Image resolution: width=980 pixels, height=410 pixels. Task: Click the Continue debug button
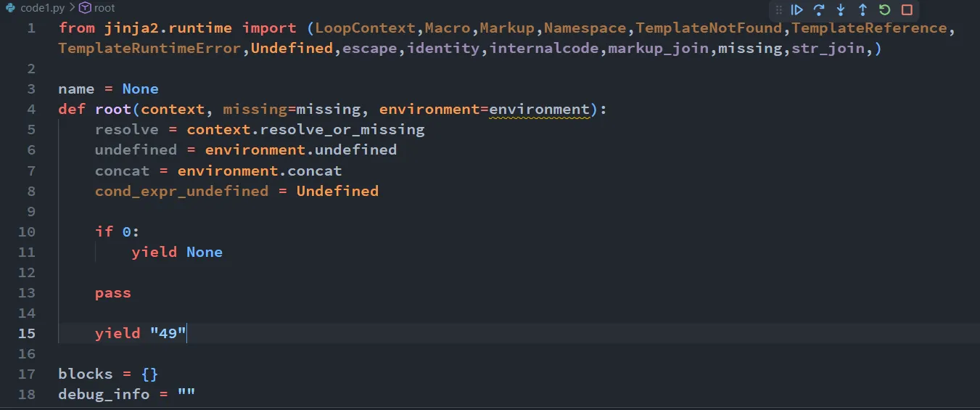[796, 10]
